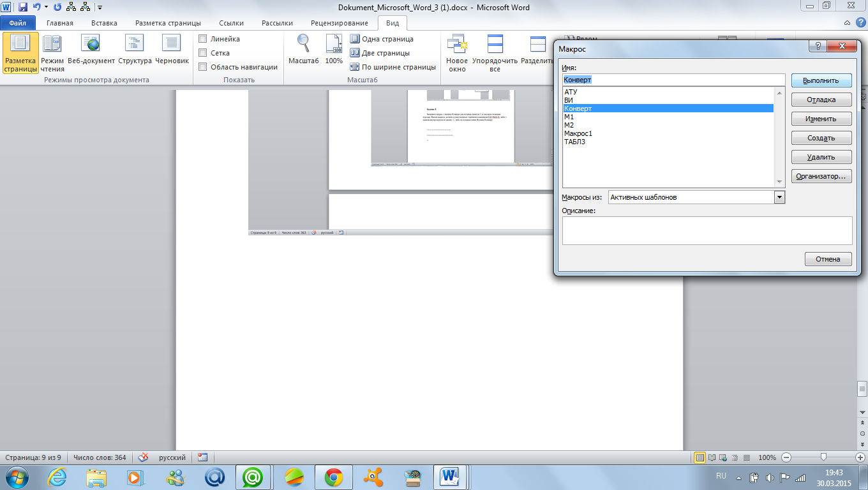
Task: Switch to Режим чтения view
Action: click(52, 53)
